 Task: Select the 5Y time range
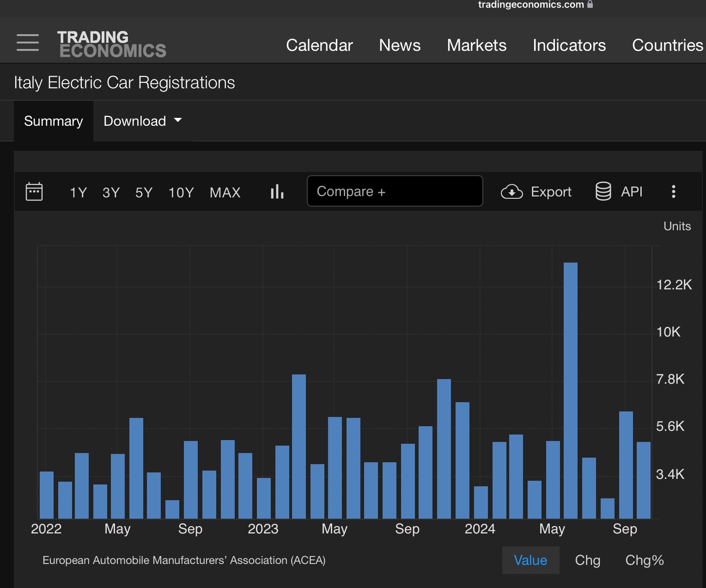click(144, 192)
